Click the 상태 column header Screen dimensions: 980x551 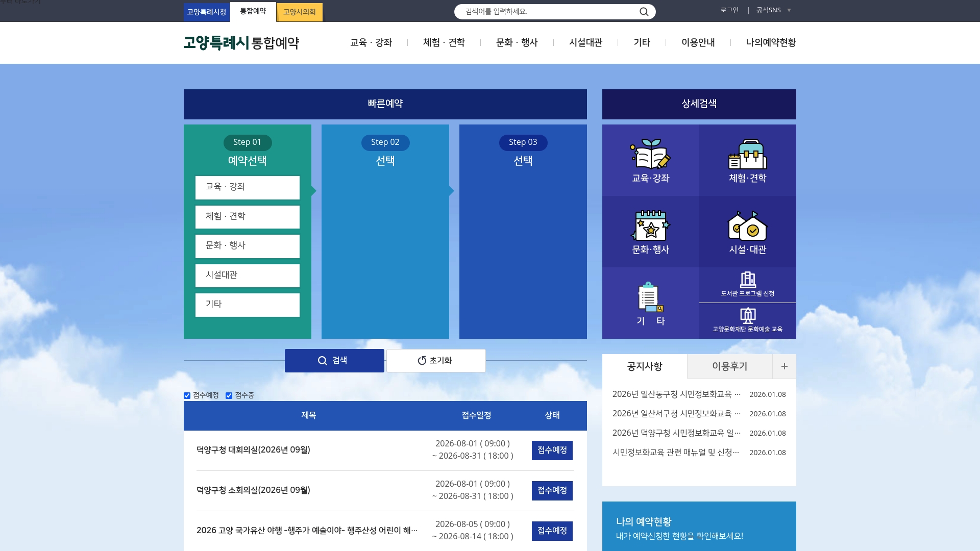552,416
